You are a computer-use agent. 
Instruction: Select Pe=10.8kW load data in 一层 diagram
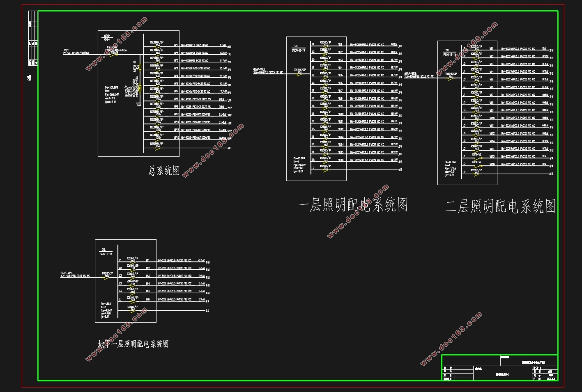pyautogui.click(x=299, y=165)
